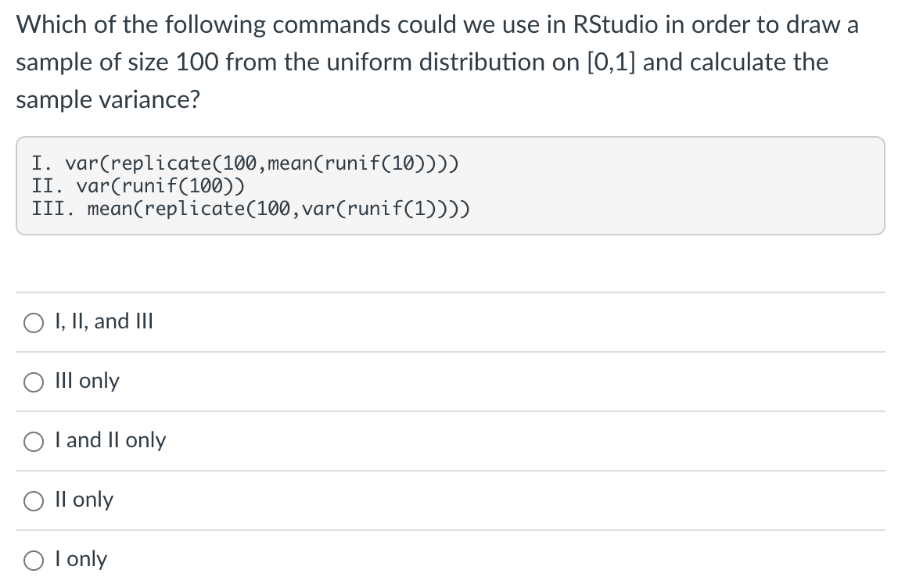898x588 pixels.
Task: Select the "I, II, and III" radio button
Action: (34, 323)
